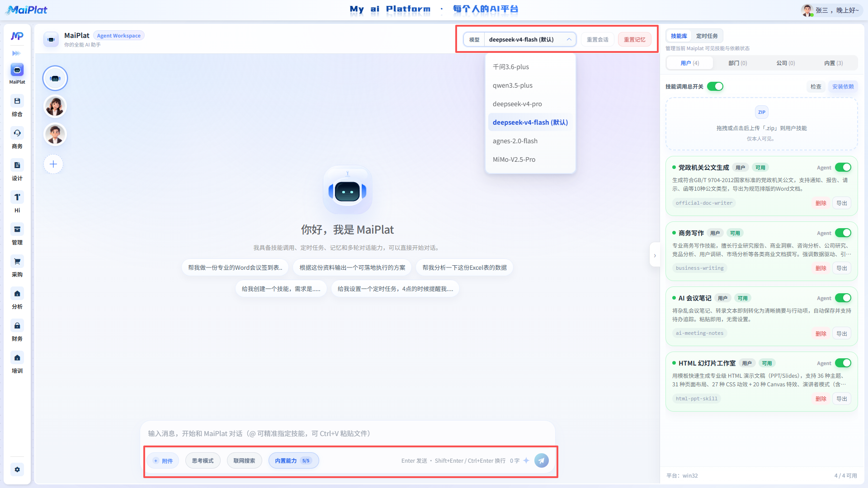Toggle 联网搜索 web search

pyautogui.click(x=244, y=460)
